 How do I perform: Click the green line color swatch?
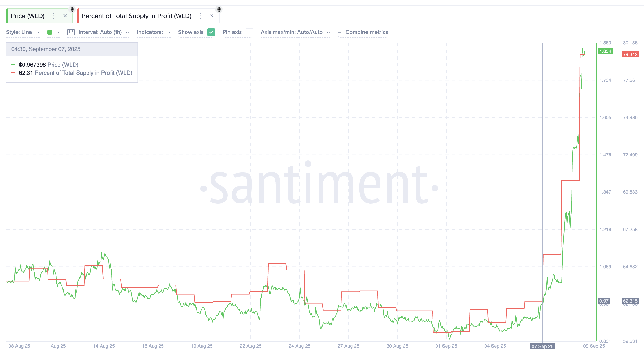pyautogui.click(x=49, y=32)
